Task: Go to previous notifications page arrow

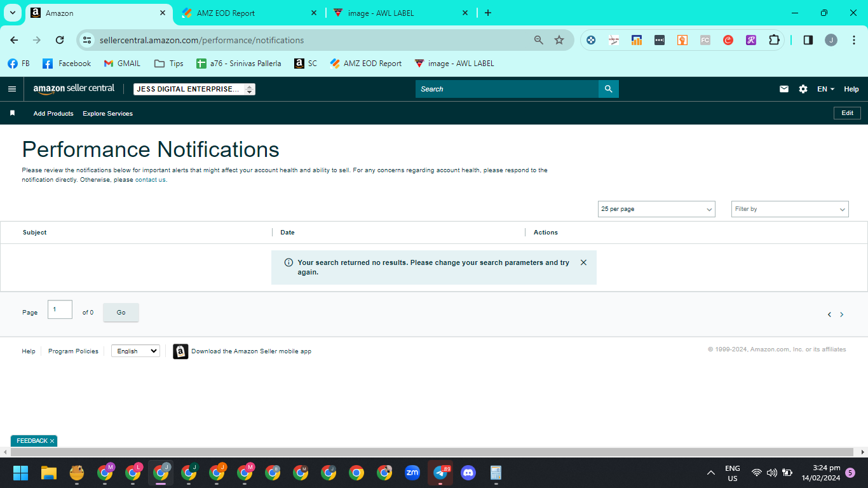Action: (x=829, y=315)
